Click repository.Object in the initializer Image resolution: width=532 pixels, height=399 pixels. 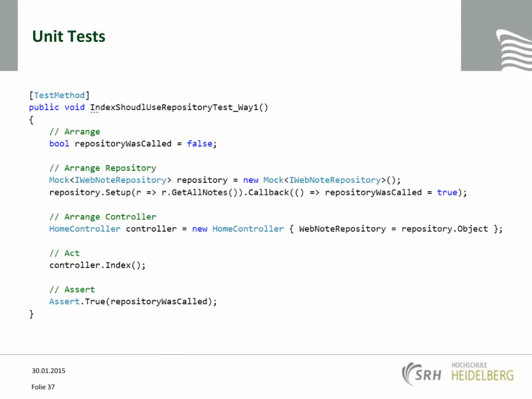coord(445,229)
